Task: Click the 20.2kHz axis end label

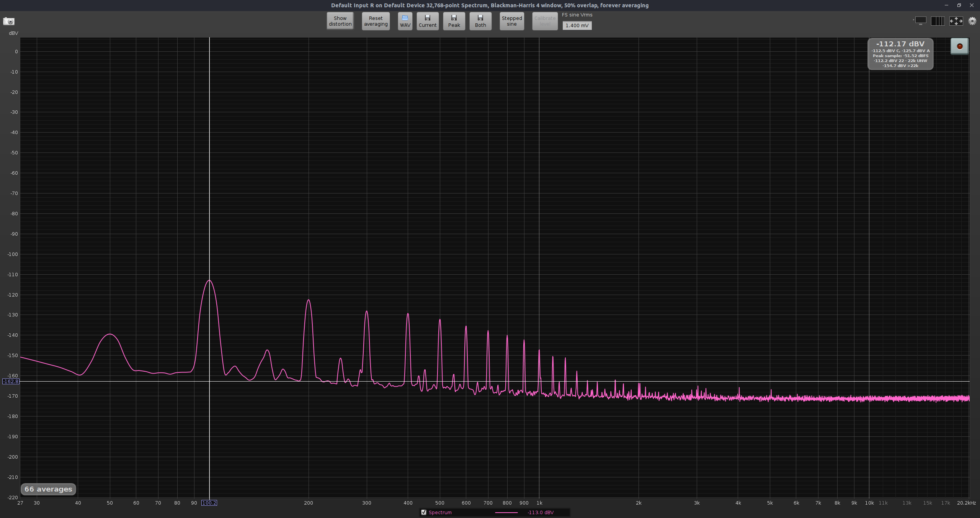Action: [966, 503]
